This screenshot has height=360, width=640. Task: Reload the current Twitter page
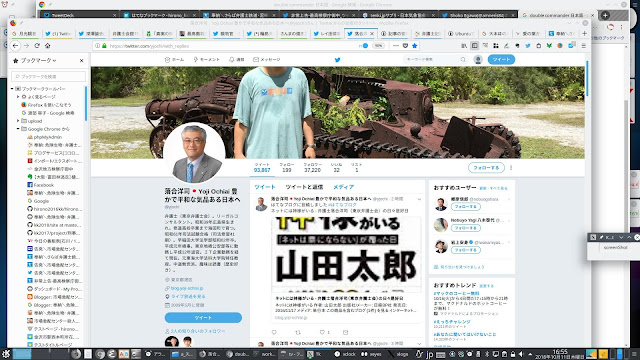[x=37, y=46]
